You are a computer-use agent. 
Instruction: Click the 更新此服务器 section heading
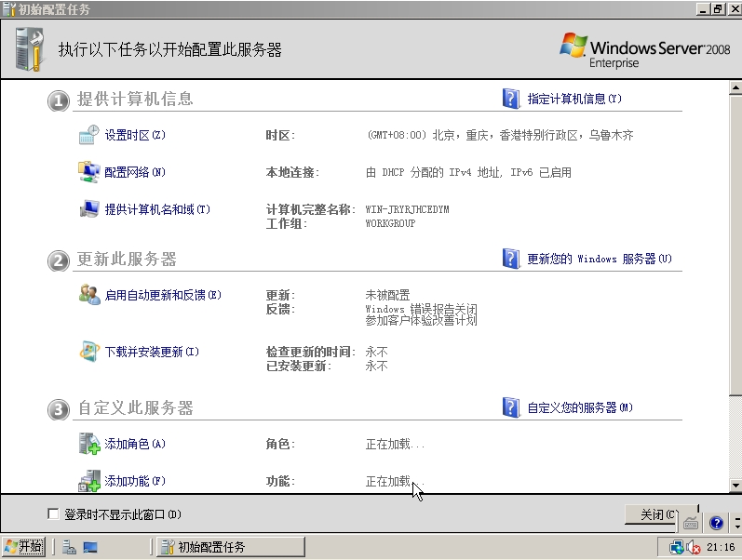[x=127, y=260]
